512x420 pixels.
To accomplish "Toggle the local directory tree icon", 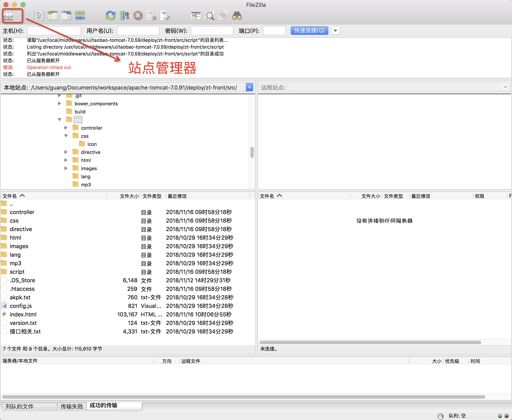I will pos(52,16).
